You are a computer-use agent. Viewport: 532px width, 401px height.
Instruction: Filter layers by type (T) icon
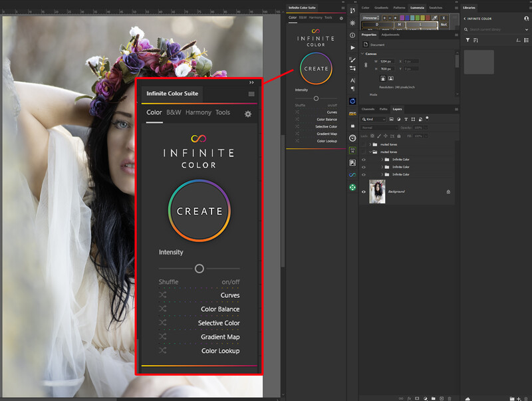pos(406,120)
